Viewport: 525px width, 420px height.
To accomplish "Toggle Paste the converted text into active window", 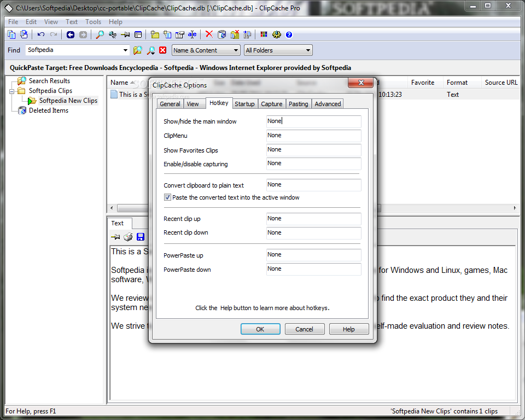I will tap(167, 197).
